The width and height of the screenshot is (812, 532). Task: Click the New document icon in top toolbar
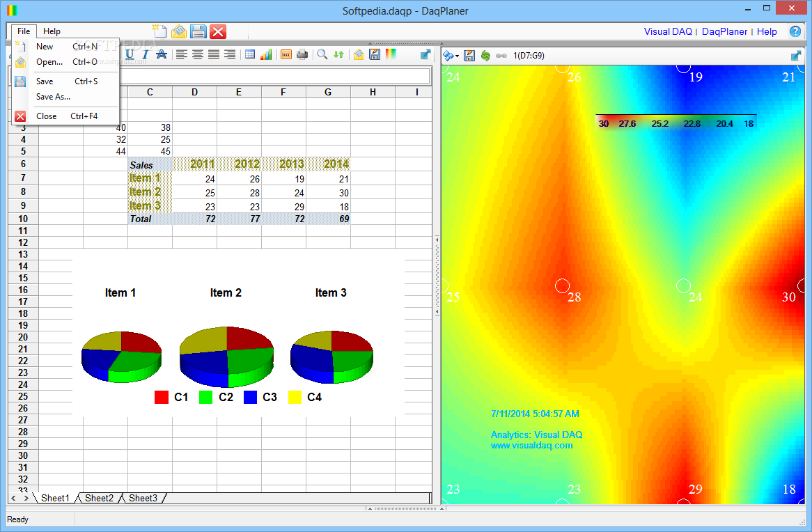point(159,31)
